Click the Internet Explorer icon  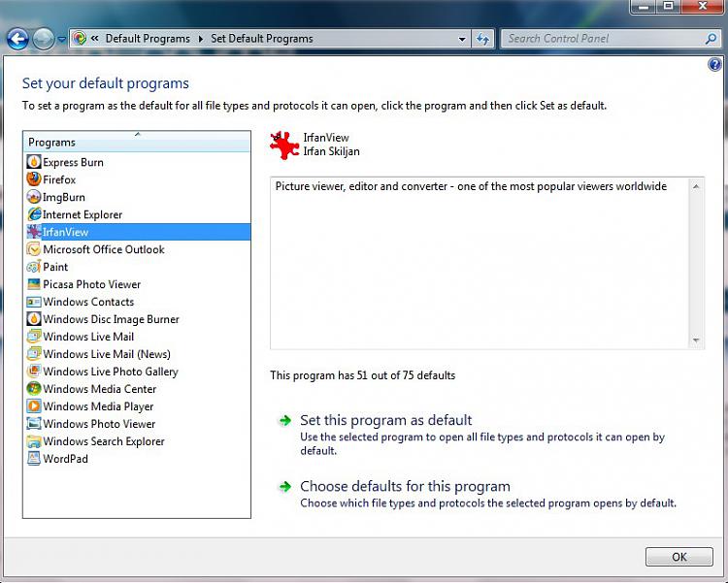33,214
